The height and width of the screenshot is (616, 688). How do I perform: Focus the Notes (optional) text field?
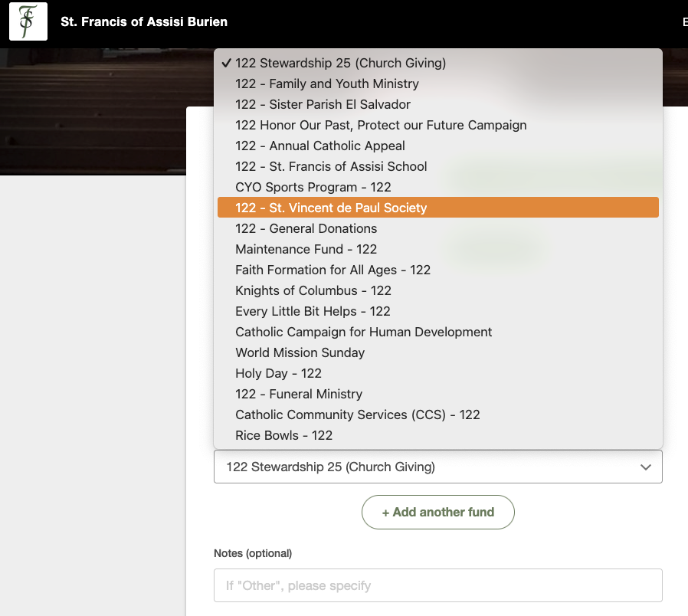(438, 585)
